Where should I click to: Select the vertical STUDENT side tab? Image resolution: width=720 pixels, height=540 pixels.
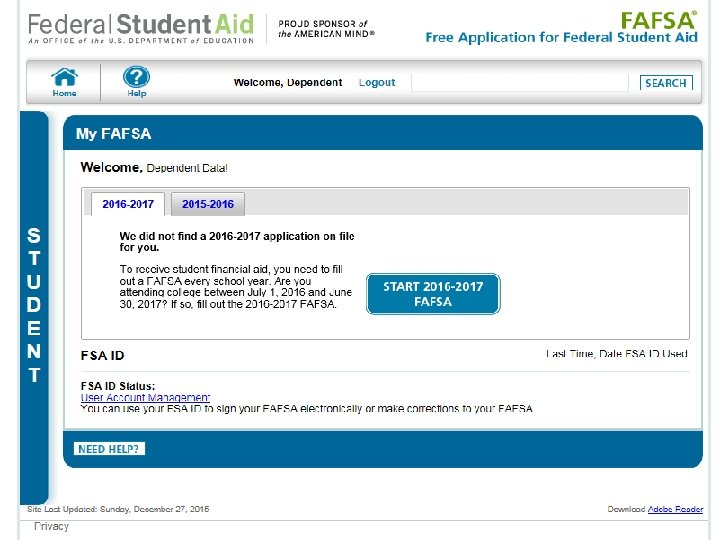(34, 305)
